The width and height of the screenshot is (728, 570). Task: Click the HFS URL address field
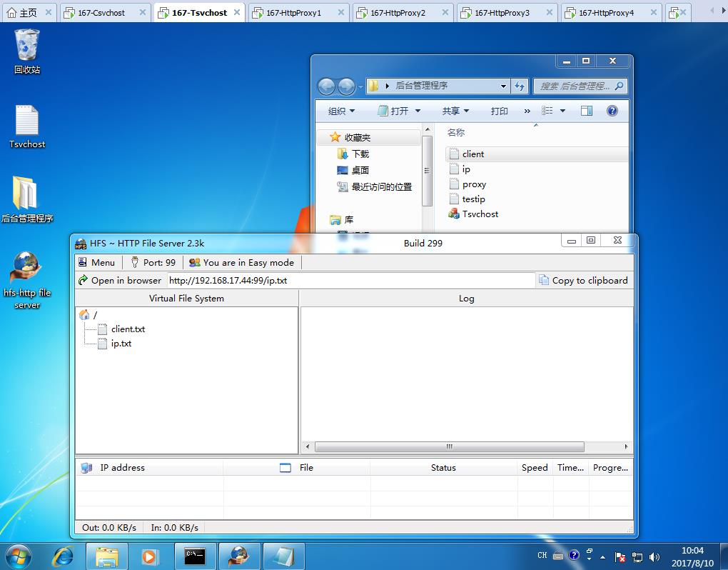point(351,280)
